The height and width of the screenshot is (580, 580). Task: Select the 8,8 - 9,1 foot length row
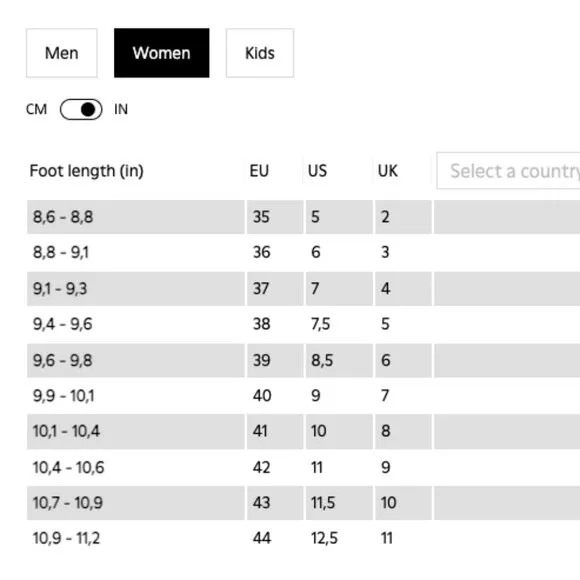pos(303,252)
